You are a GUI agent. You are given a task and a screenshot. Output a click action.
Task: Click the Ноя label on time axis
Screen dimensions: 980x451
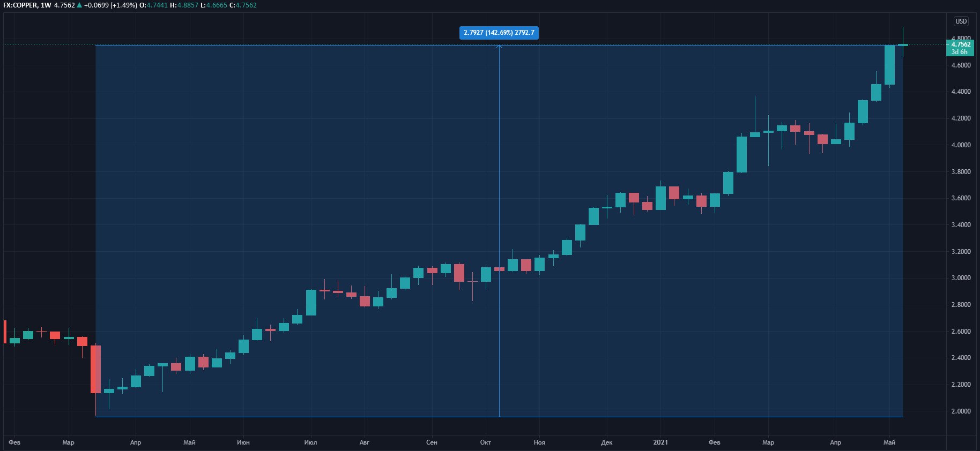[539, 442]
